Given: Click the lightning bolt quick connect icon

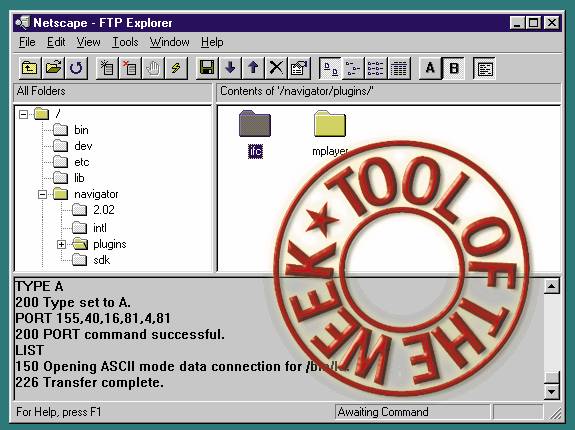Looking at the screenshot, I should 176,68.
